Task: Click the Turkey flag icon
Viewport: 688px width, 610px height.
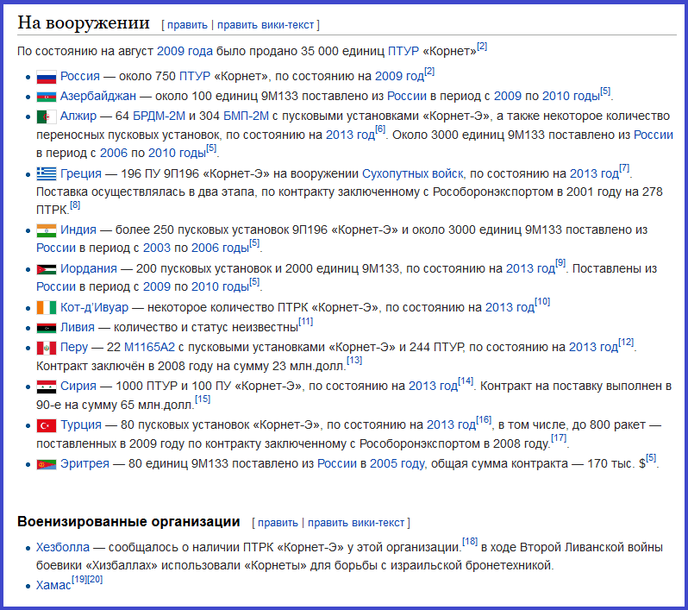Action: point(46,425)
